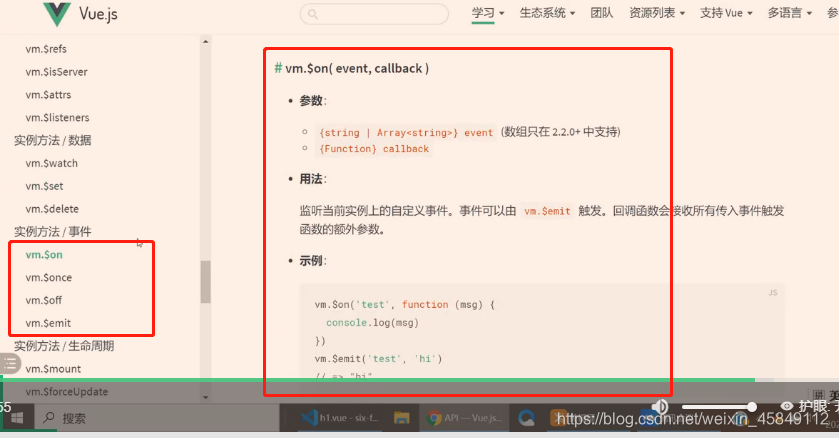Click the sidebar scrollbar up arrow

tap(205, 42)
